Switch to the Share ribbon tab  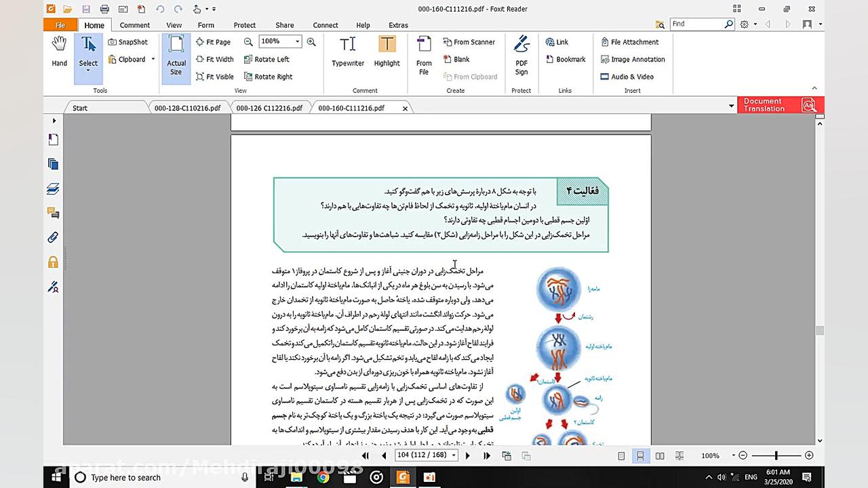pyautogui.click(x=285, y=25)
